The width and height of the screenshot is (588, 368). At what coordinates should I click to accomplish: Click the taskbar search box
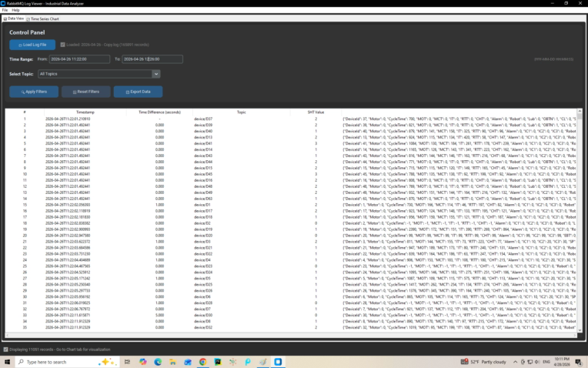(x=68, y=362)
